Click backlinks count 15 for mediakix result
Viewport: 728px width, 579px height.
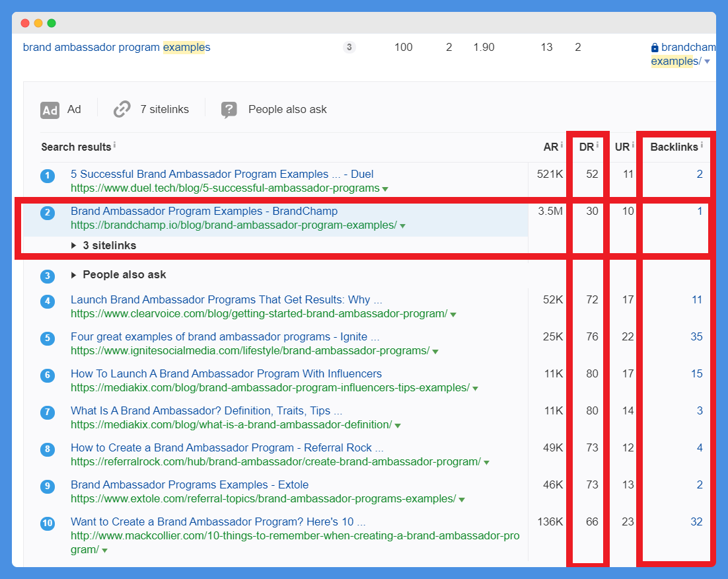697,373
